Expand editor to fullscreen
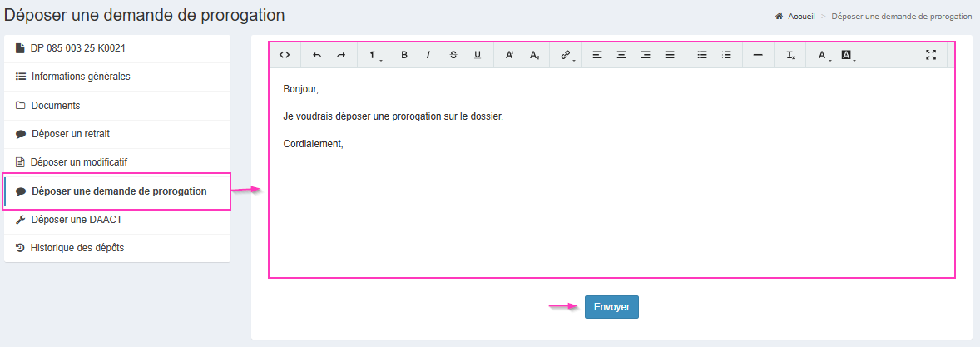 tap(931, 55)
